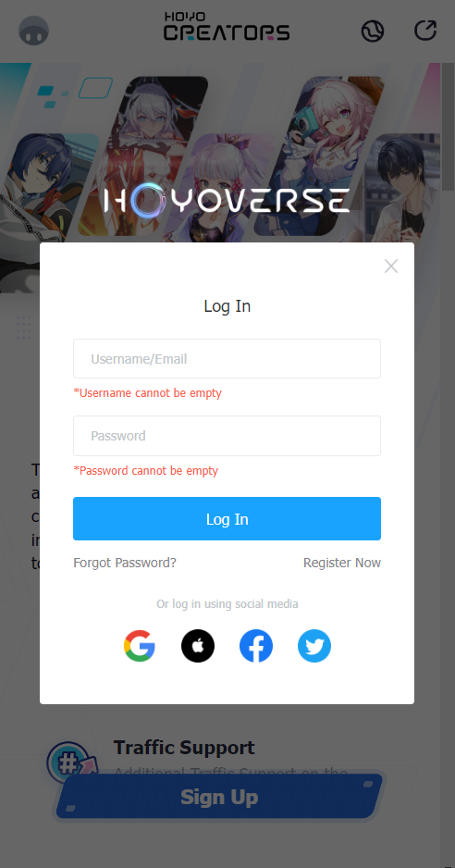Click the blue Log In button
Screen dimensions: 455x868
227,519
